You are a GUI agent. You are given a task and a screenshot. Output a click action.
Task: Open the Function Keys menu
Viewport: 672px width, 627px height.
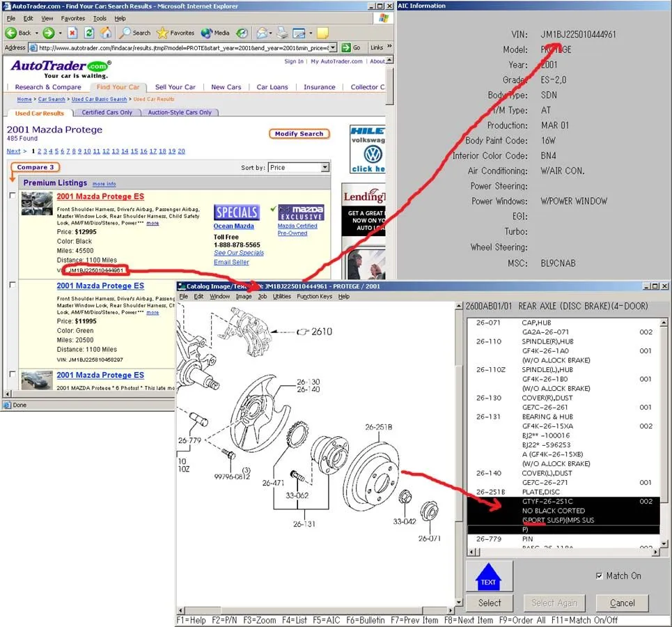click(x=315, y=296)
